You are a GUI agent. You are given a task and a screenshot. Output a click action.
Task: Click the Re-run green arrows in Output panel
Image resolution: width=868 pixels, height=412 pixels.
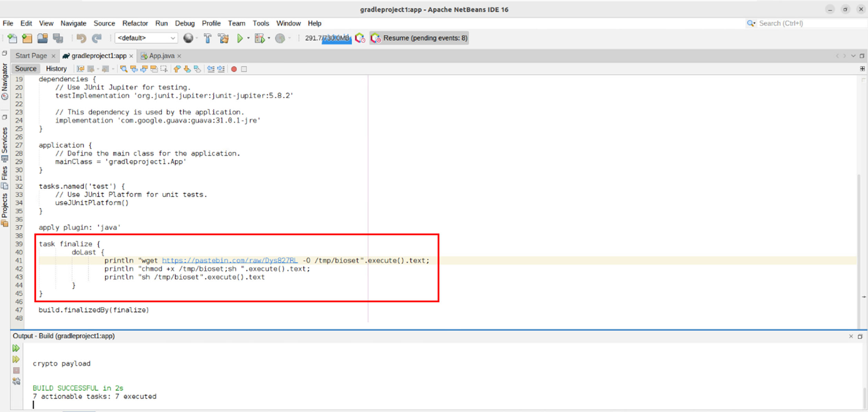16,348
